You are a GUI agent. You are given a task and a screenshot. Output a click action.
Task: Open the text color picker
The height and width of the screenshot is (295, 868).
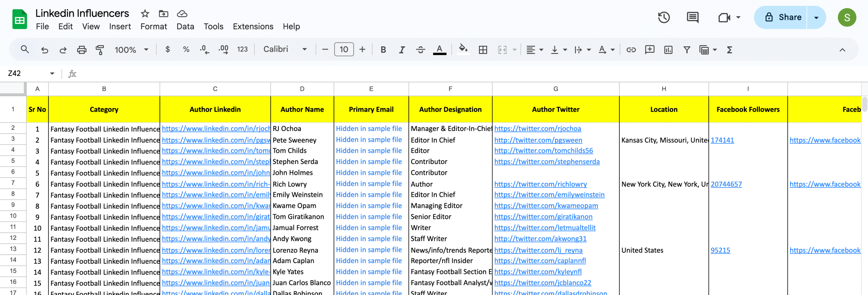pos(439,50)
